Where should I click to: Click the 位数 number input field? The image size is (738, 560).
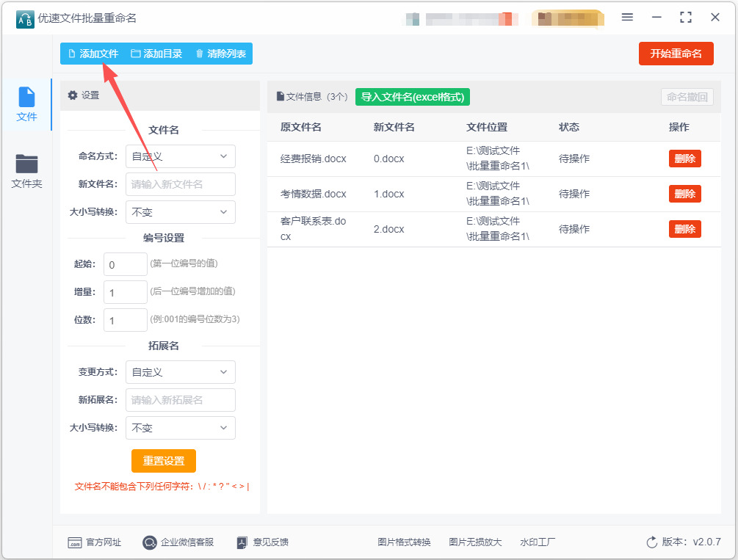125,320
